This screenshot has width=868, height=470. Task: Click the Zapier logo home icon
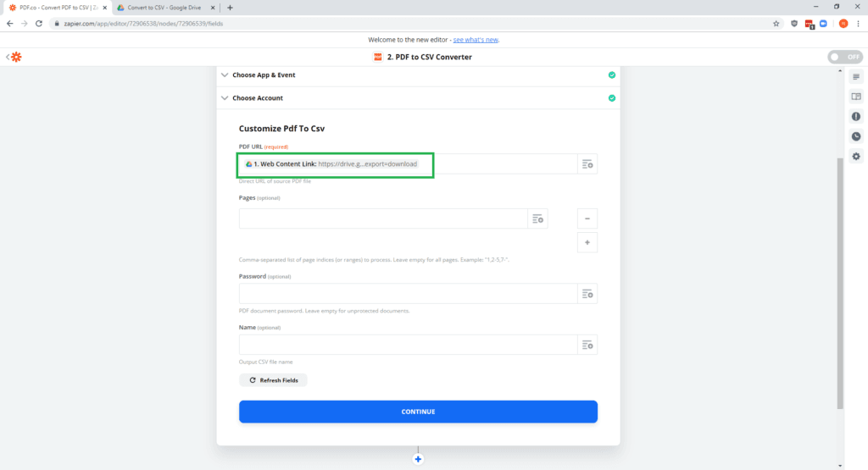[16, 57]
